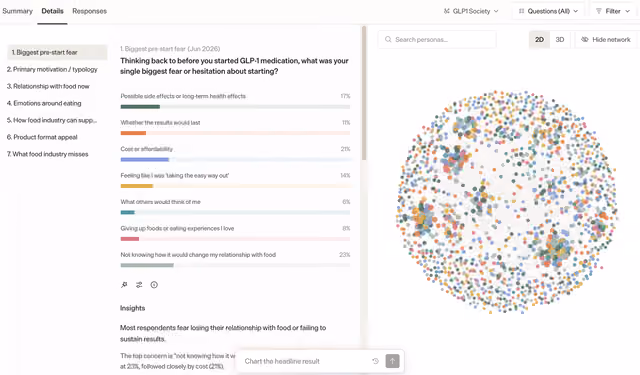The height and width of the screenshot is (375, 640).
Task: Open the GLP1 Society dropdown
Action: click(471, 11)
